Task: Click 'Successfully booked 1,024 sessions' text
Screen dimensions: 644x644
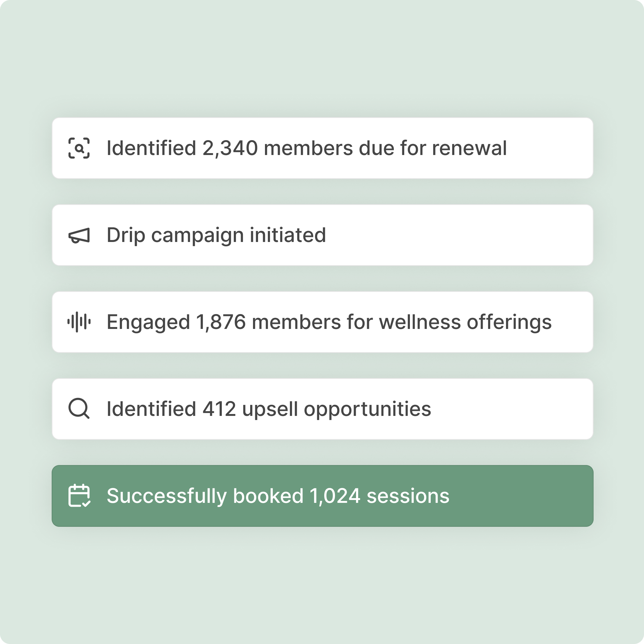Action: [x=278, y=496]
